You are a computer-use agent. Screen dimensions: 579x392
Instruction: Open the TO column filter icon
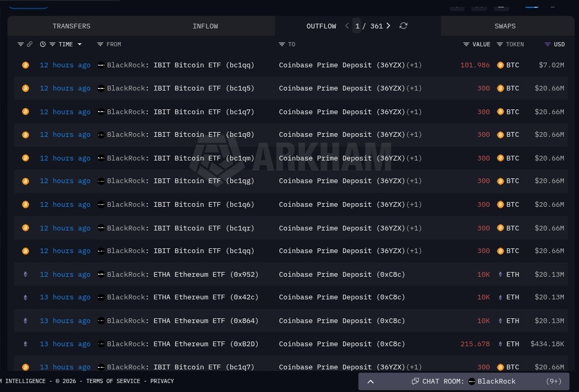click(282, 44)
